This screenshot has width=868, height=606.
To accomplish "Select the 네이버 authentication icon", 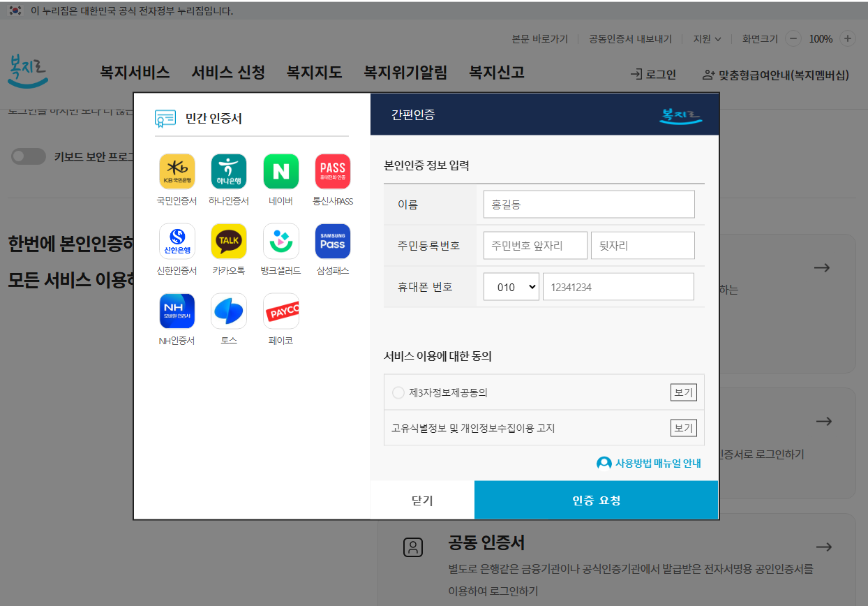I will click(281, 172).
